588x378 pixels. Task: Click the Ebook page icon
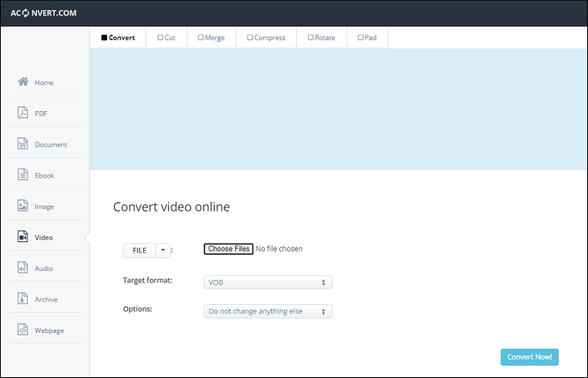click(23, 175)
